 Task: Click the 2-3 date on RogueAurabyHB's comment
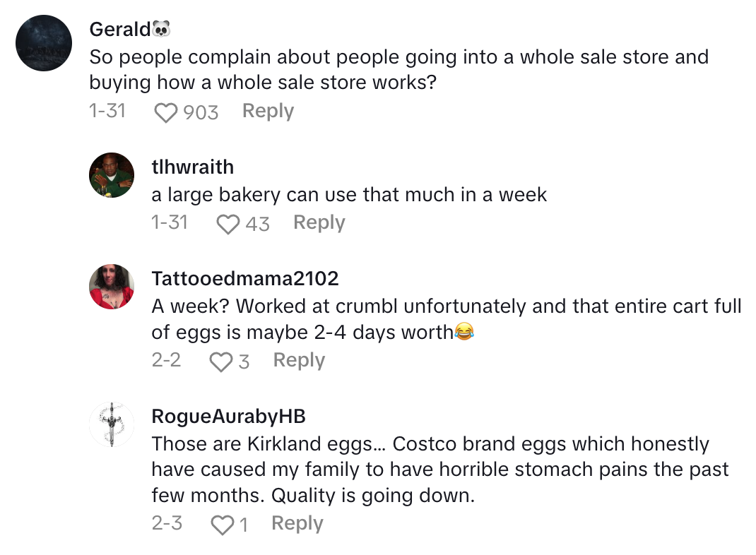pyautogui.click(x=167, y=523)
